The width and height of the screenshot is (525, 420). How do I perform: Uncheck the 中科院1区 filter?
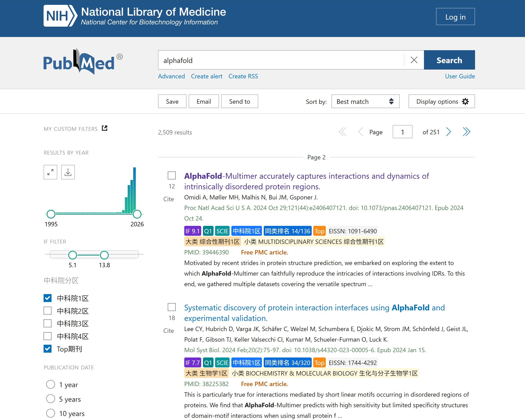point(48,298)
